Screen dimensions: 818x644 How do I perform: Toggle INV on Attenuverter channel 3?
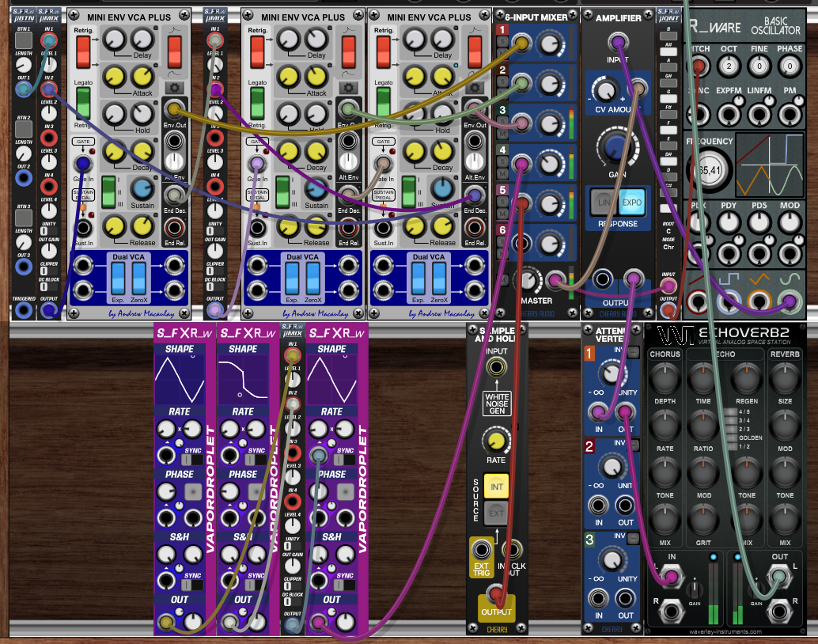633,538
